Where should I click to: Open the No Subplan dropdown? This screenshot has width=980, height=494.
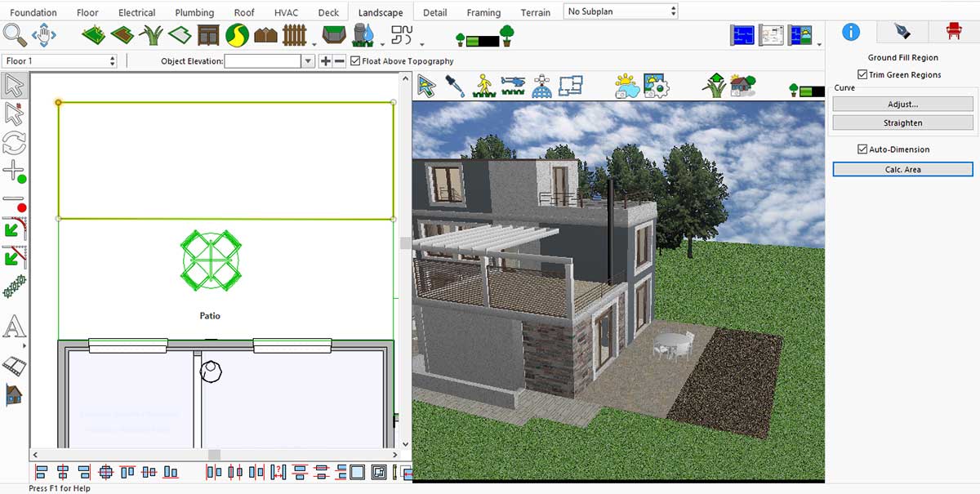click(621, 11)
